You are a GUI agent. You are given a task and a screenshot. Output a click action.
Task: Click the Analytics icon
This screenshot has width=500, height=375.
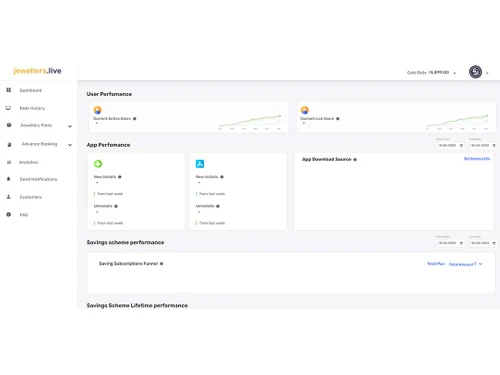9,162
